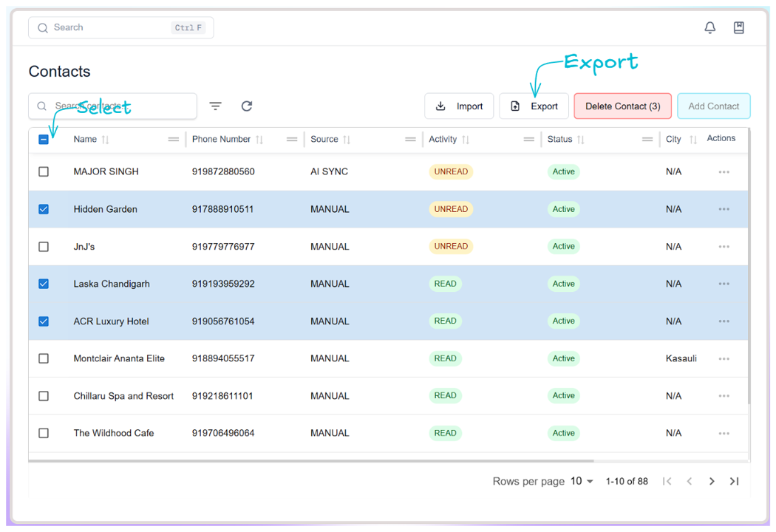
Task: Click the saved items icon top right
Action: (738, 27)
